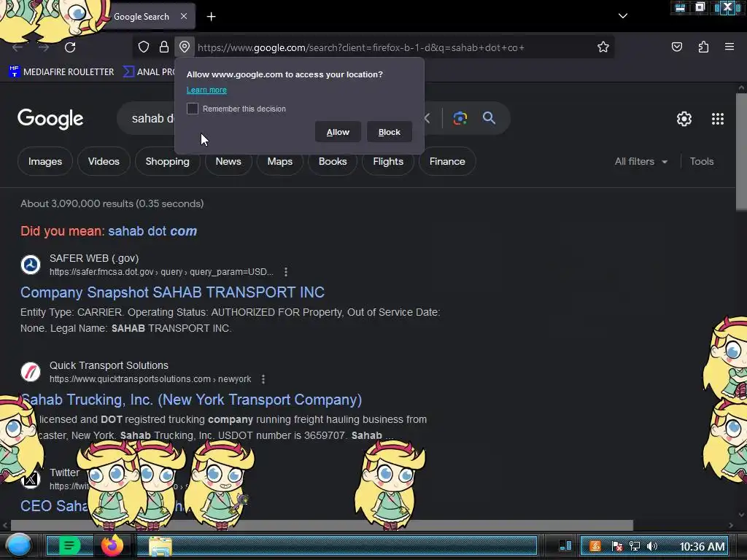
Task: Filter results by Images
Action: tap(45, 161)
